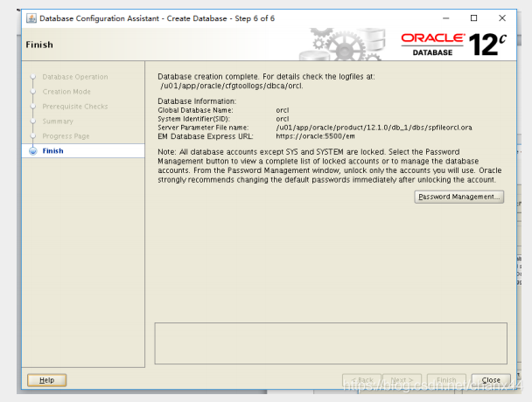532x402 pixels.
Task: Click the Finish step bullet icon
Action: pyautogui.click(x=33, y=151)
